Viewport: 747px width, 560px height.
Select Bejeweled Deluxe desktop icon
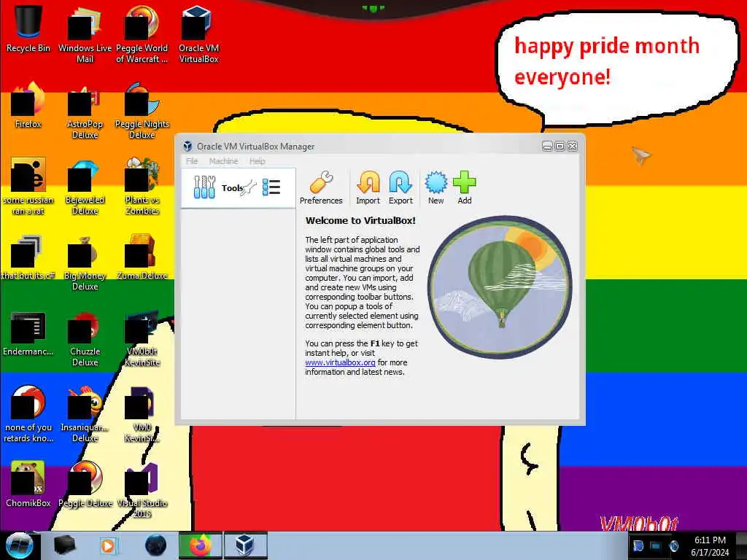tap(85, 187)
